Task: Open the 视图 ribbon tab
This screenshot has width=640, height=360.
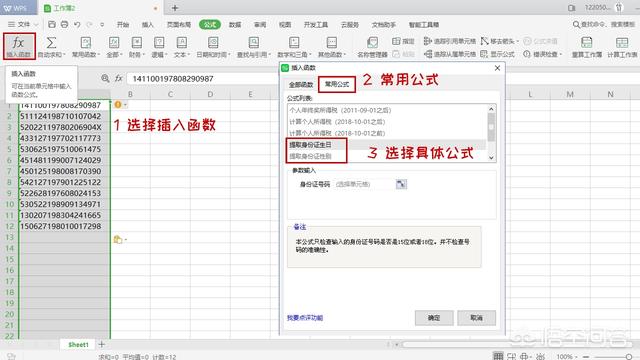Action: [x=285, y=24]
